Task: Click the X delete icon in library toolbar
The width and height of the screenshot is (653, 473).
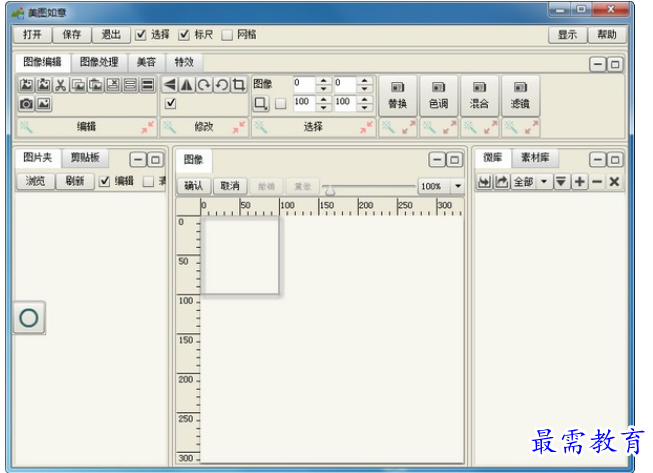Action: point(614,182)
